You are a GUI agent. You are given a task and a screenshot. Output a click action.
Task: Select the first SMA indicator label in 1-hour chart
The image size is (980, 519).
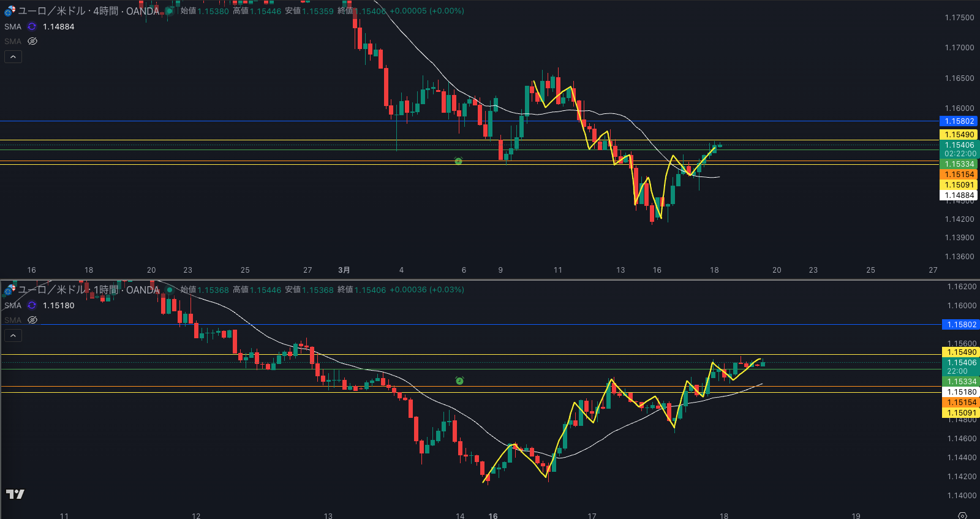[13, 305]
